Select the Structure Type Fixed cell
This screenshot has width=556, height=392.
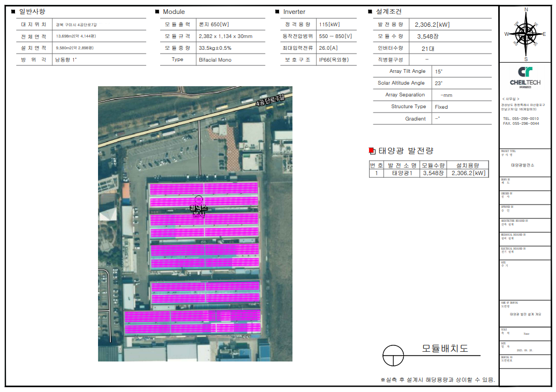coord(441,107)
